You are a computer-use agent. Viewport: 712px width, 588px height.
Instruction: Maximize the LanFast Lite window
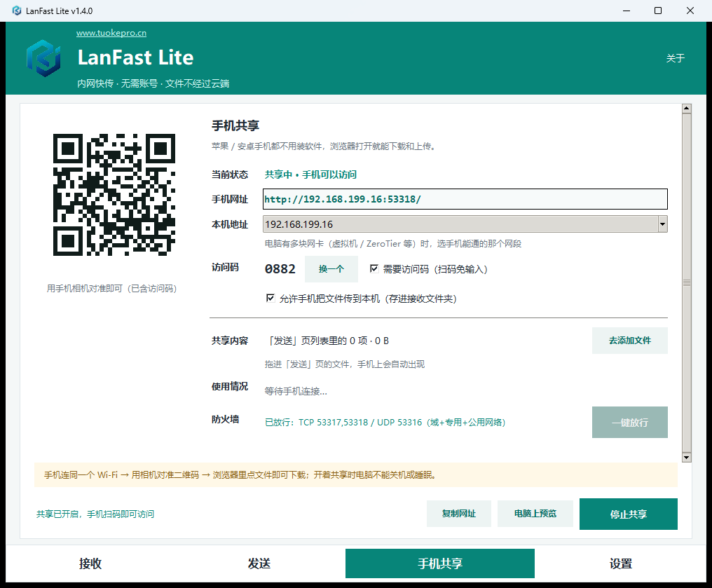(657, 11)
